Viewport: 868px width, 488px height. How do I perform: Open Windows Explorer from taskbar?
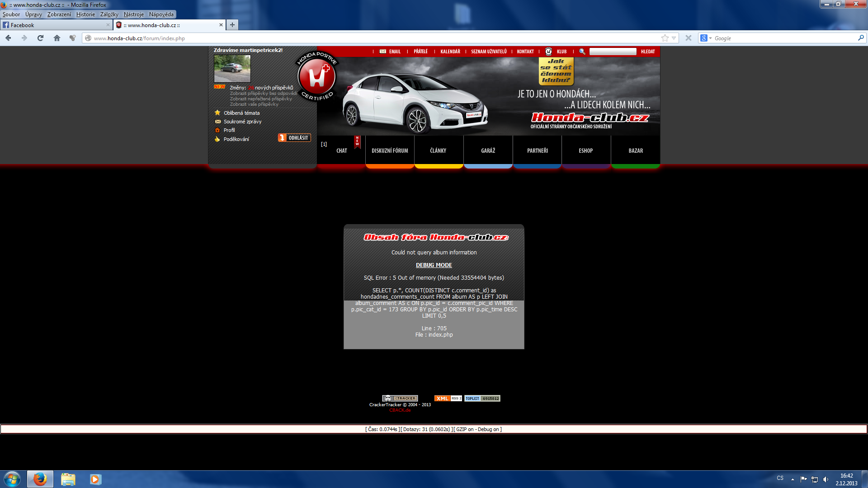pyautogui.click(x=68, y=479)
